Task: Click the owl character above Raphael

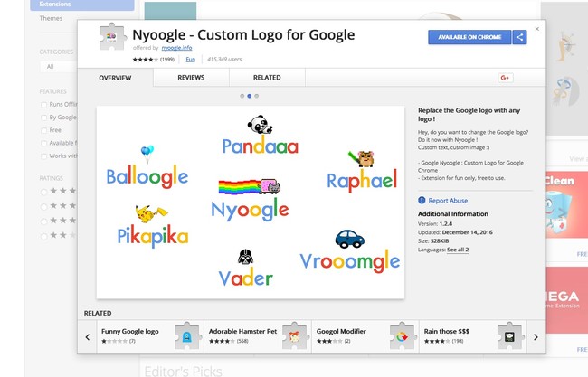Action: tap(362, 158)
